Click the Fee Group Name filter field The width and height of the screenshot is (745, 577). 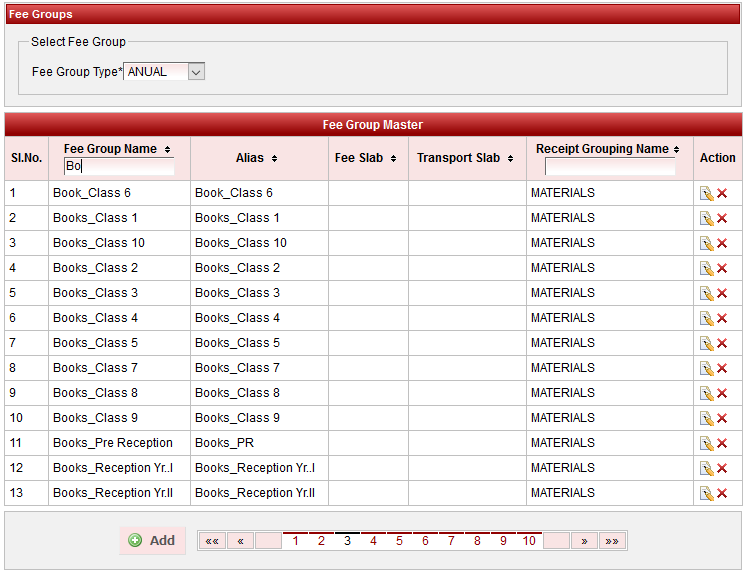119,166
